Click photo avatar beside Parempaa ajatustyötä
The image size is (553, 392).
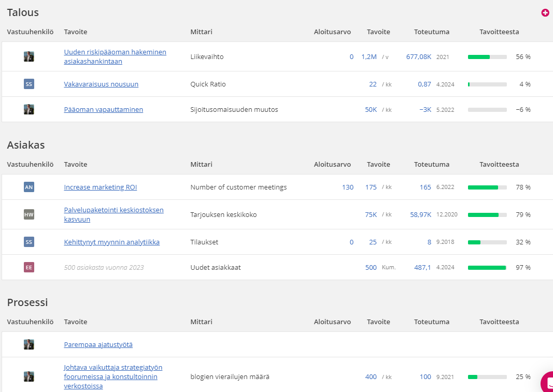tap(29, 344)
